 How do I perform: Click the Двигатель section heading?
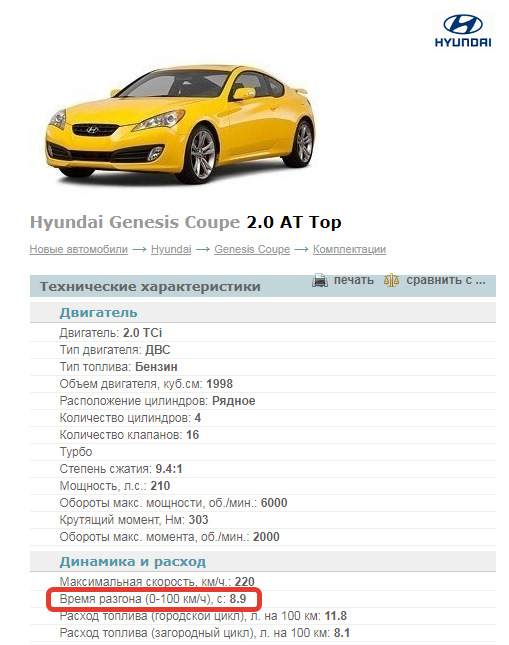(x=98, y=313)
